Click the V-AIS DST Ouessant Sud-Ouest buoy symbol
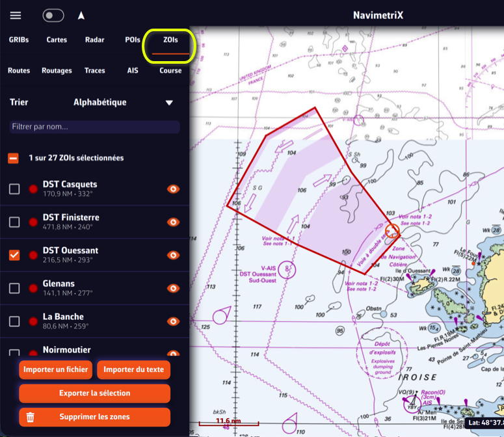504x437 pixels. click(x=287, y=269)
